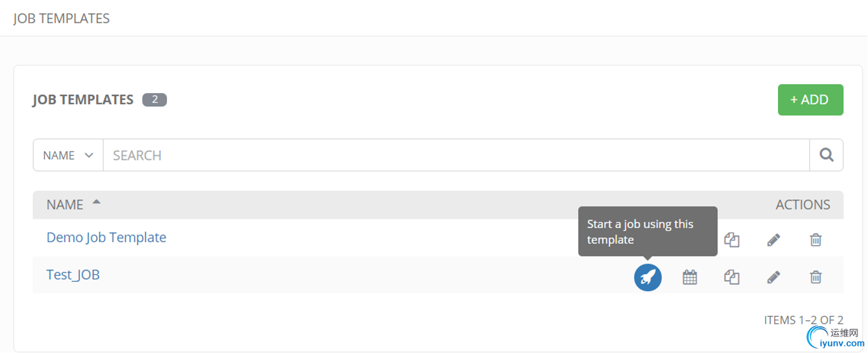Open the NAME search filter dropdown
The image size is (868, 353).
pyautogui.click(x=68, y=155)
